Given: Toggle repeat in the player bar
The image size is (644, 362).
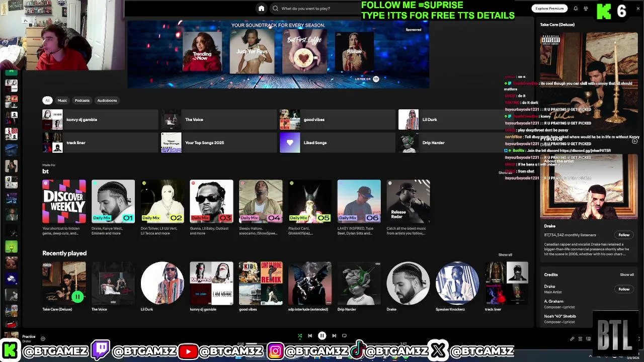Looking at the screenshot, I should (344, 336).
